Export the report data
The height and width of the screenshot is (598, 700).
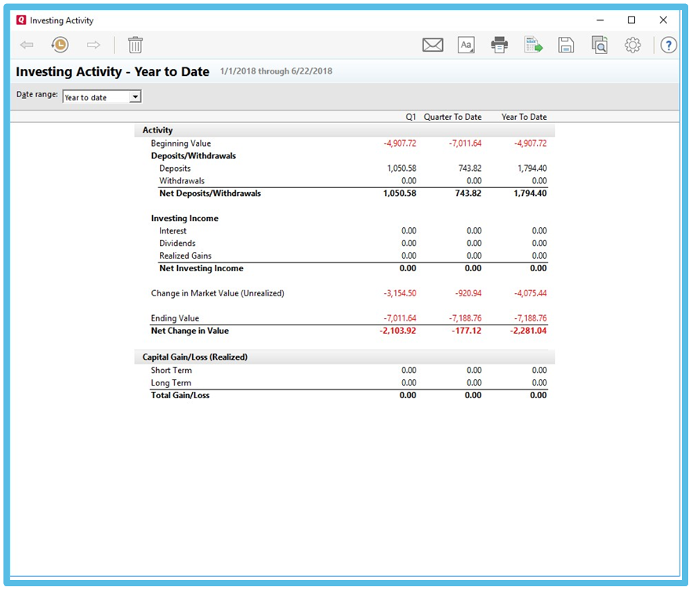coord(534,45)
